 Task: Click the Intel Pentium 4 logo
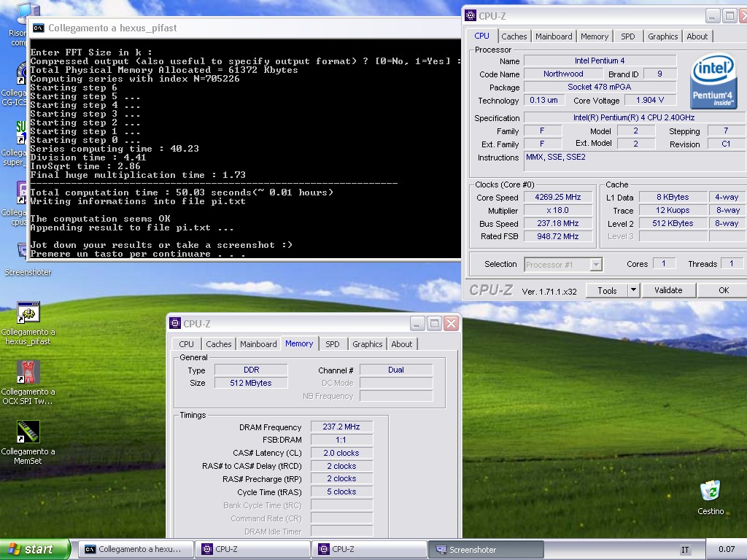click(713, 81)
